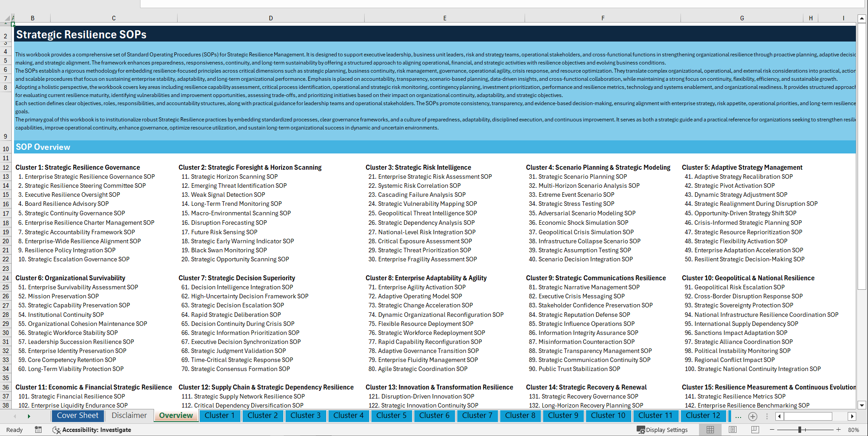Click the vertical scrollbar thumb
Image resolution: width=868 pixels, height=436 pixels.
click(862, 156)
